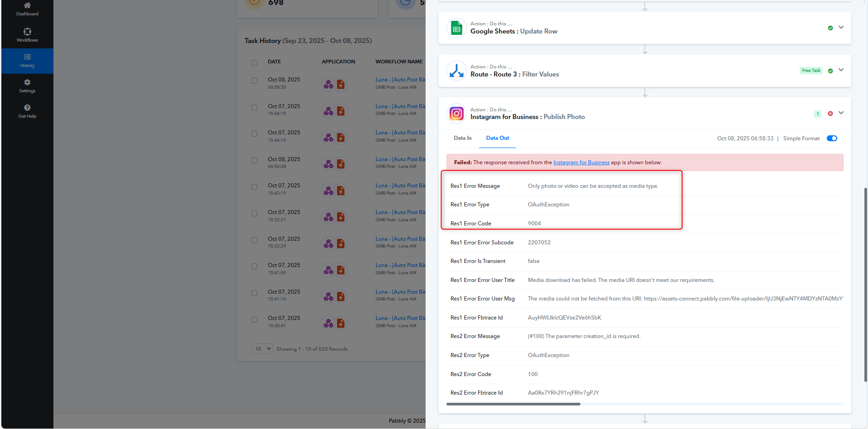Open the records-per-page dropdown showing 10

pos(262,349)
